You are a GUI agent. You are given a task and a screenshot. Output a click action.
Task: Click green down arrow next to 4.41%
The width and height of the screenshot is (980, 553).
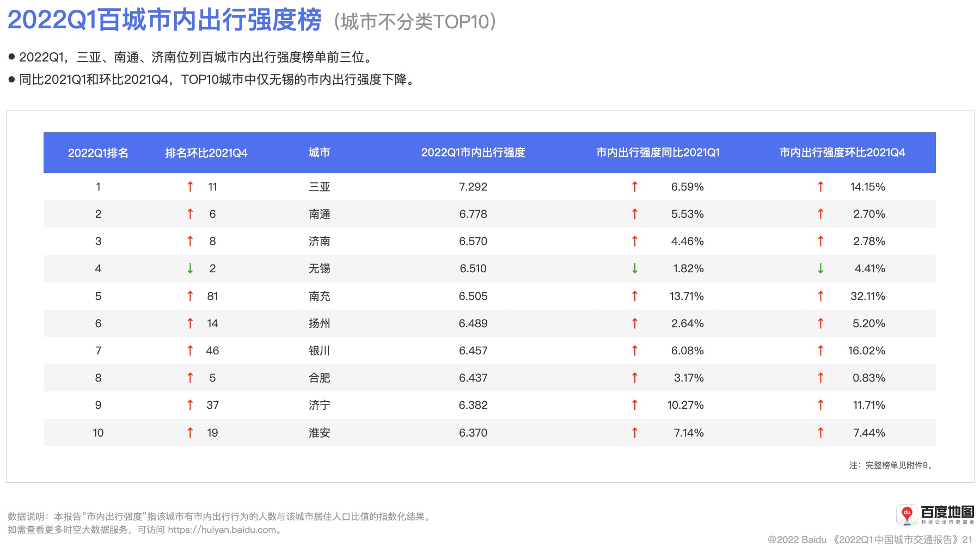(820, 268)
